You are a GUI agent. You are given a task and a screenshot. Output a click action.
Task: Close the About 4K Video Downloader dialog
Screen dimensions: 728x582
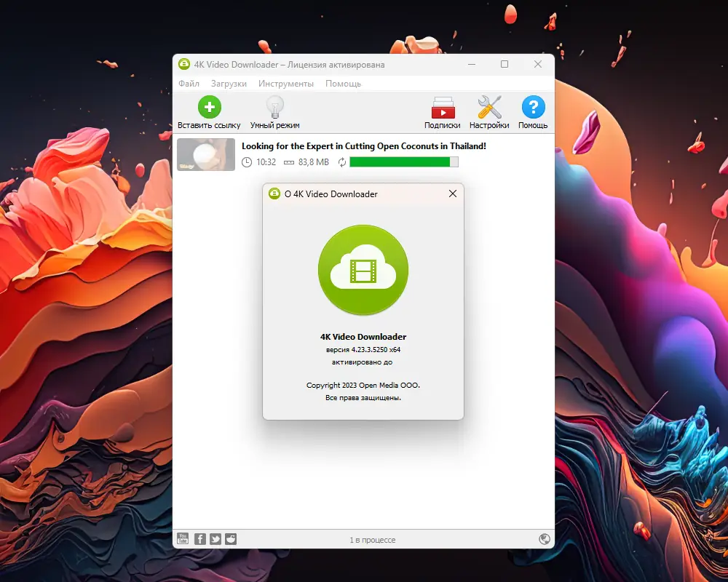click(x=453, y=194)
